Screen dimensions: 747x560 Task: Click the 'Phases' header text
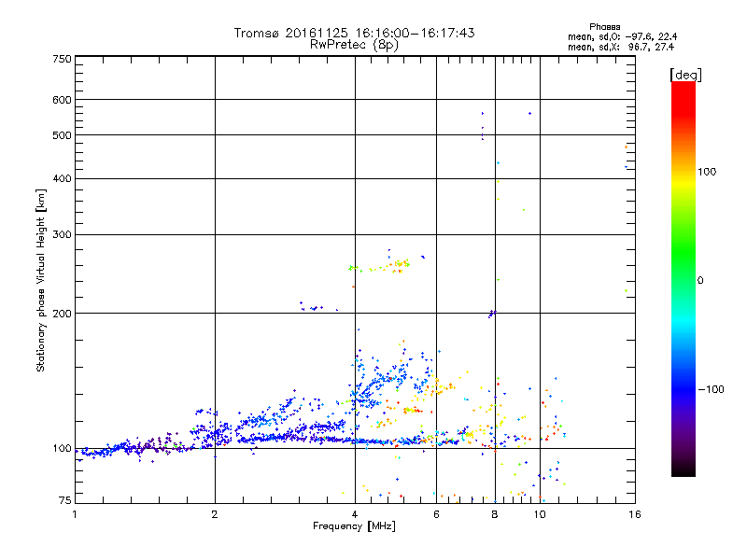604,27
